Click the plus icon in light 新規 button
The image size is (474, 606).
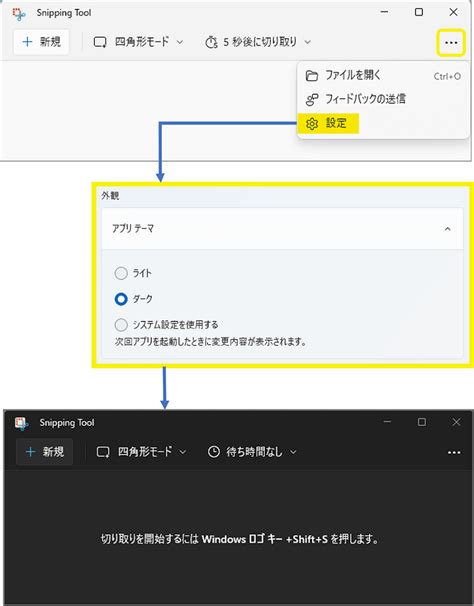point(27,41)
